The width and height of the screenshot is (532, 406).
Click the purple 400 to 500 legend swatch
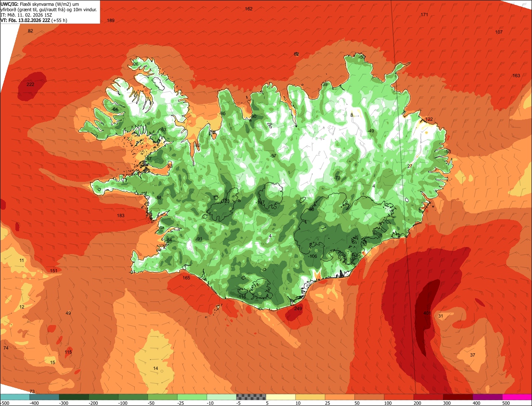488,397
